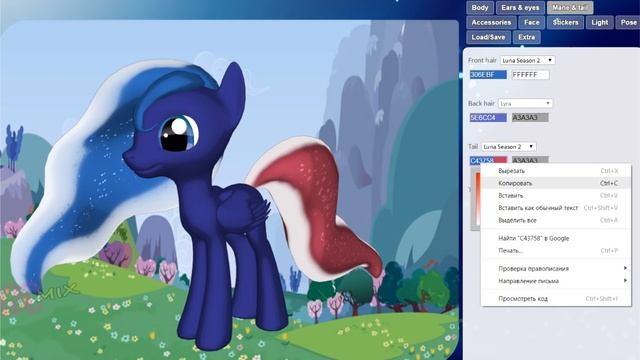The image size is (640, 360).
Task: Open the Accessories tab
Action: pos(491,22)
